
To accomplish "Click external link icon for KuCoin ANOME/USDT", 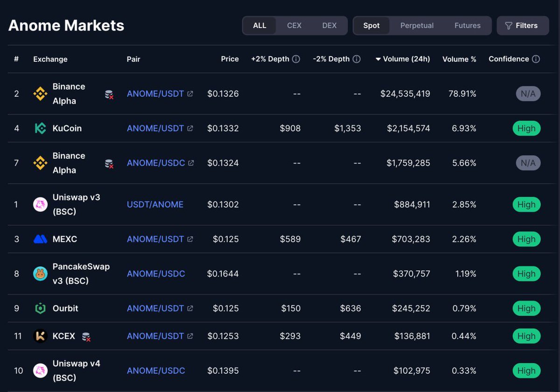I will pyautogui.click(x=190, y=128).
